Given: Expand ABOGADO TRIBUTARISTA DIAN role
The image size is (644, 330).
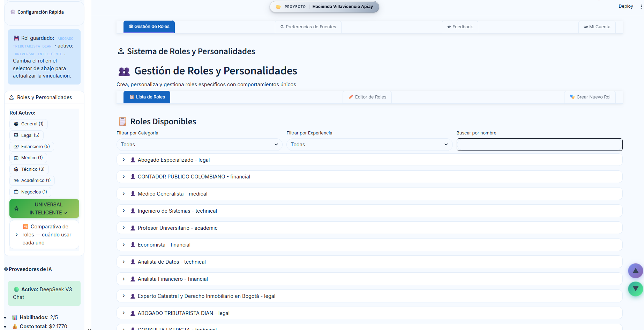Looking at the screenshot, I should click(369, 313).
